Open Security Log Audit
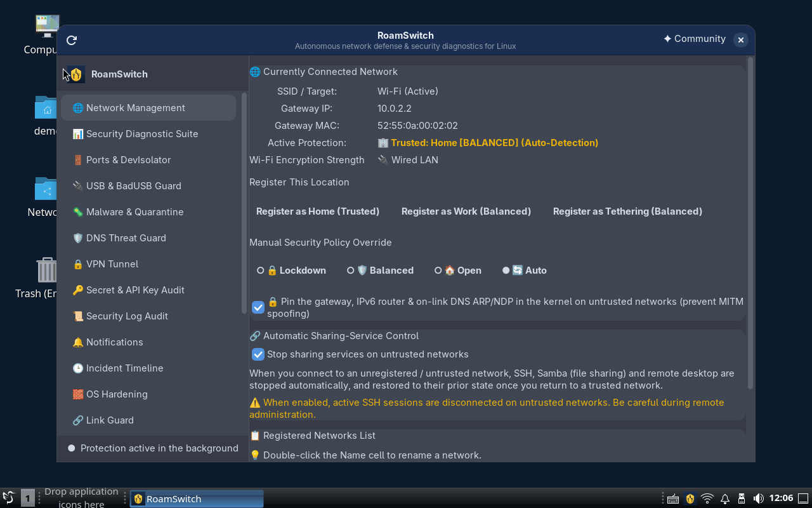The image size is (812, 508). pos(148,316)
